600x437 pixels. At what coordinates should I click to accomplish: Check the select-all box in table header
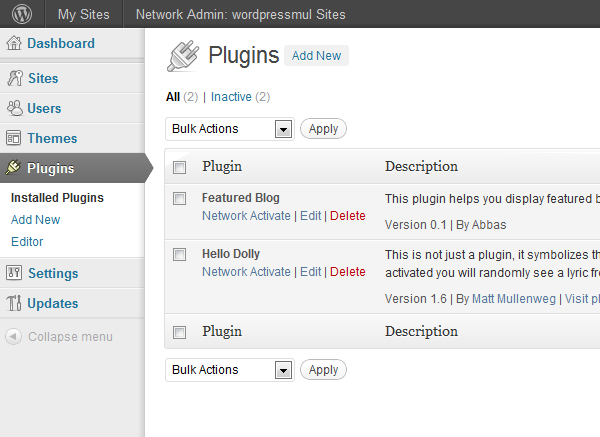179,167
